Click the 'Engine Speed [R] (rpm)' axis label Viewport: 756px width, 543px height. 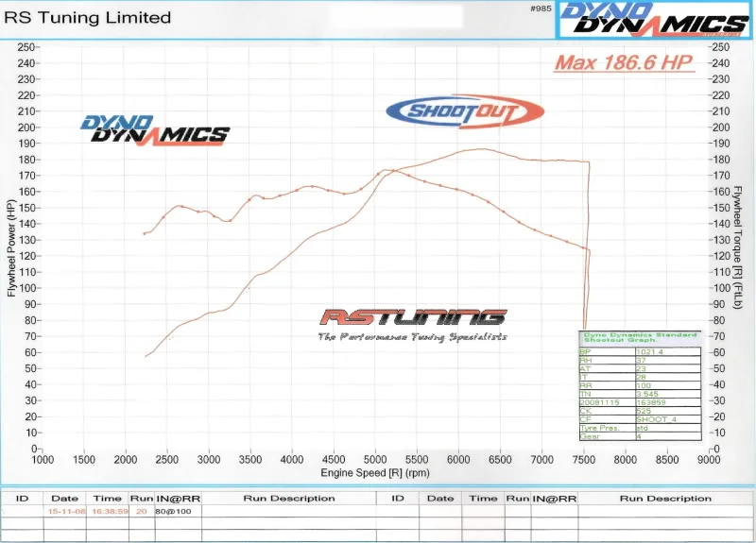tap(375, 473)
